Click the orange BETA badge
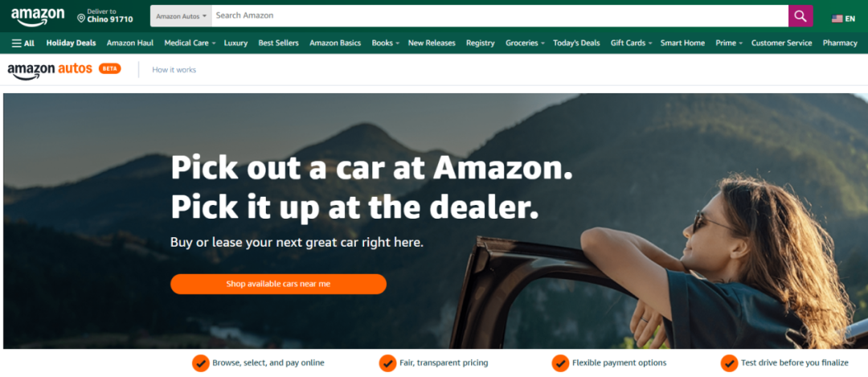Viewport: 868px width, 377px height. click(109, 68)
